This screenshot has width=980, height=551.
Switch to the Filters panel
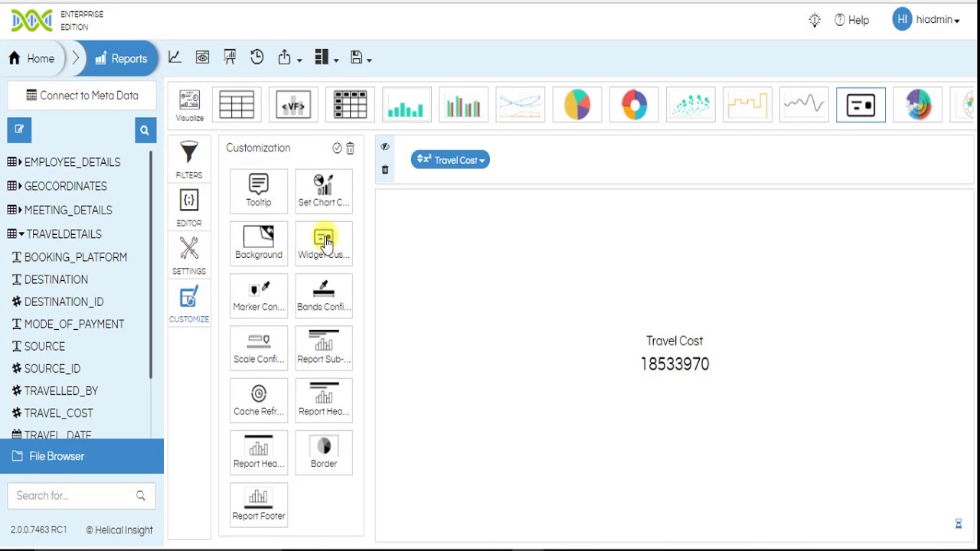(189, 160)
